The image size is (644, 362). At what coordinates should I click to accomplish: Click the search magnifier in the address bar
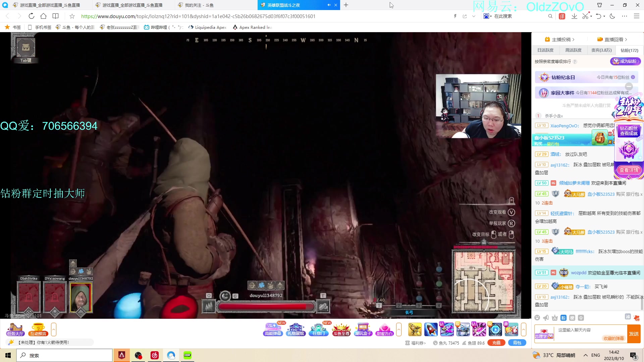pos(550,16)
